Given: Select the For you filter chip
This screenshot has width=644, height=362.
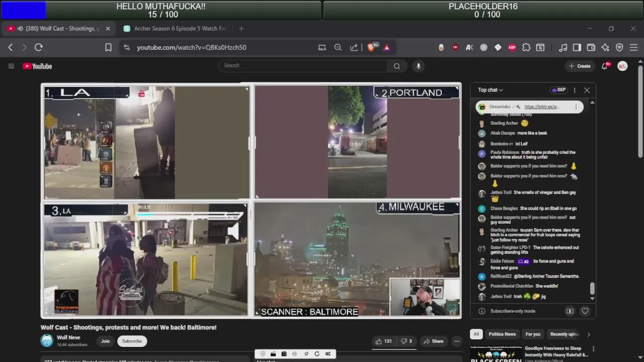Looking at the screenshot, I should pyautogui.click(x=533, y=334).
